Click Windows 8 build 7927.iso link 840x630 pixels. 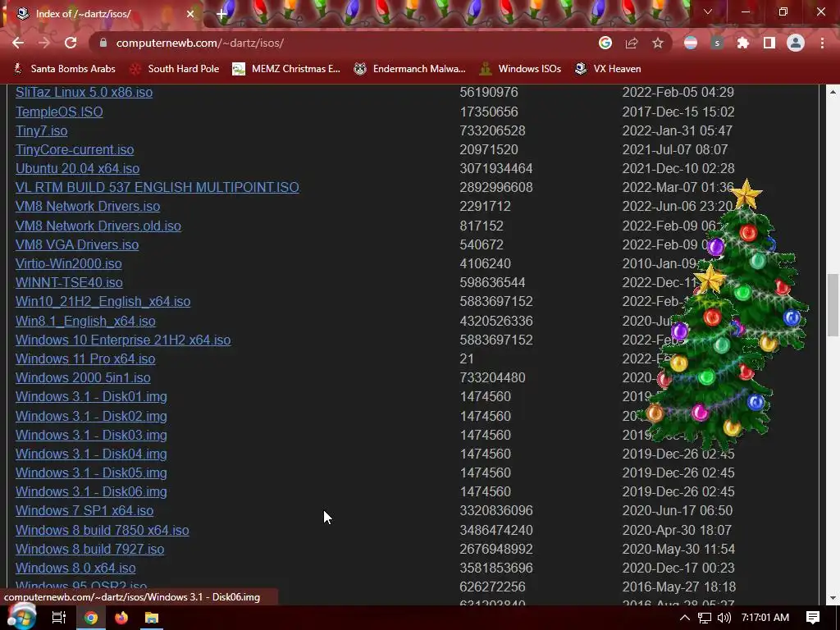90,549
